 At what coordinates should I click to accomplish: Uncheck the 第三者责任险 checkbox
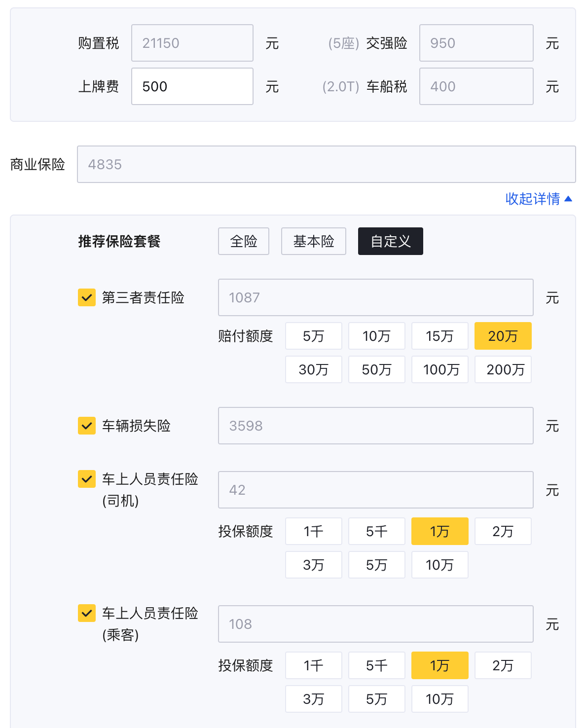(x=86, y=297)
